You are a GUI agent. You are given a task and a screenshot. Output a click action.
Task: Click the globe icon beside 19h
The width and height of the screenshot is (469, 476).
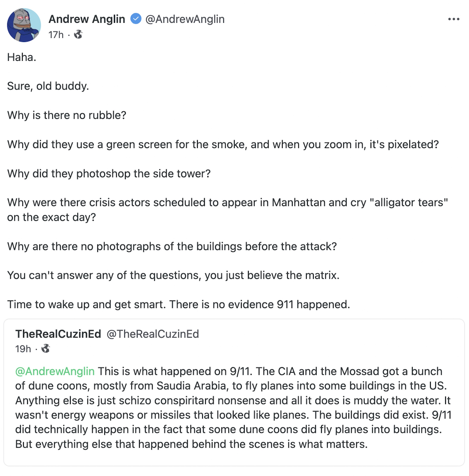[46, 349]
